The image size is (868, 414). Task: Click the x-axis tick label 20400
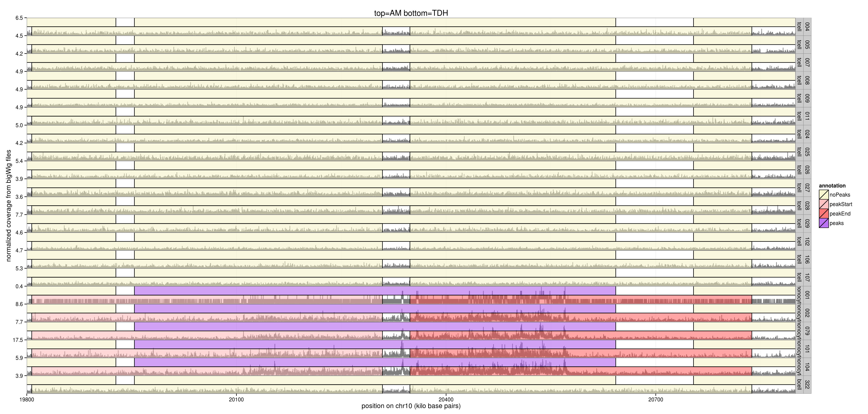[446, 400]
